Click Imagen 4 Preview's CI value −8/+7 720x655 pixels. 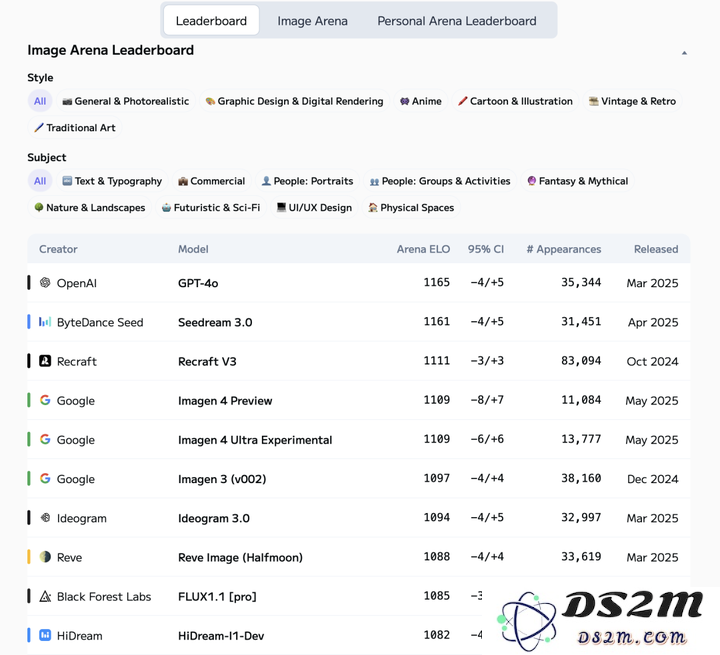click(487, 400)
